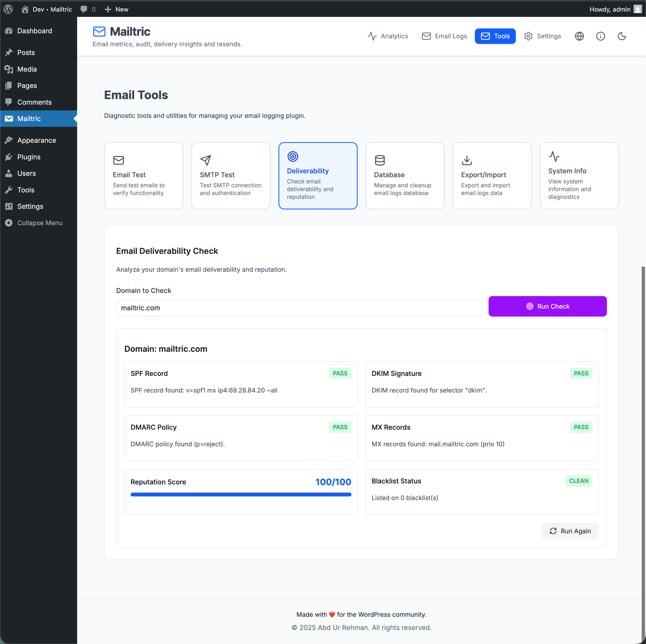Click the comments bubble in the admin bar
646x644 pixels.
coord(87,9)
